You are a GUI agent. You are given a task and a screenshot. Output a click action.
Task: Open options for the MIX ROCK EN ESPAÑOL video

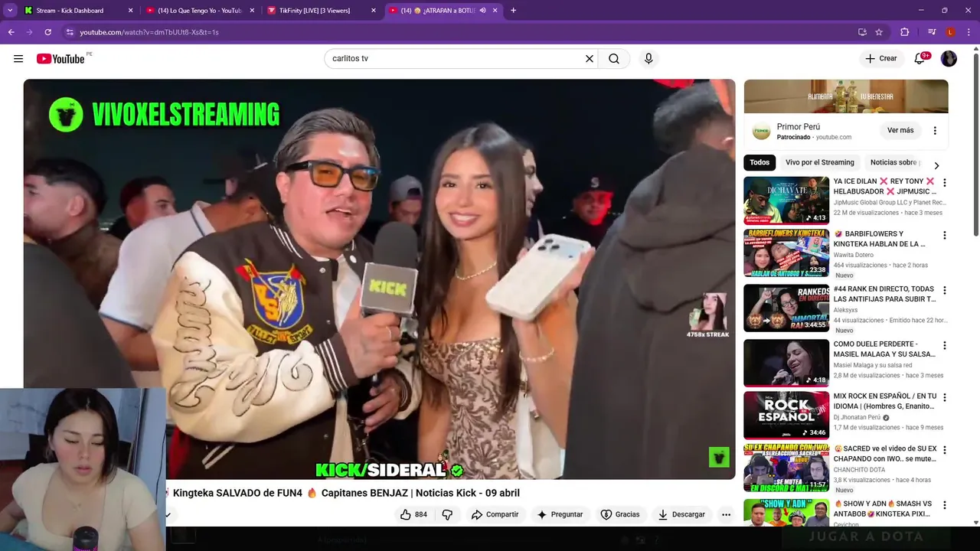pos(944,397)
